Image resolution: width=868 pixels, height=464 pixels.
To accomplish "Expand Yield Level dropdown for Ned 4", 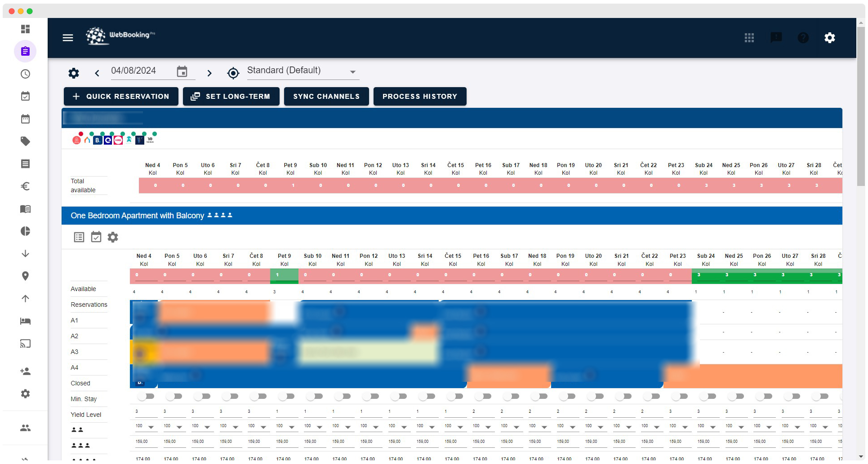I will pos(151,427).
